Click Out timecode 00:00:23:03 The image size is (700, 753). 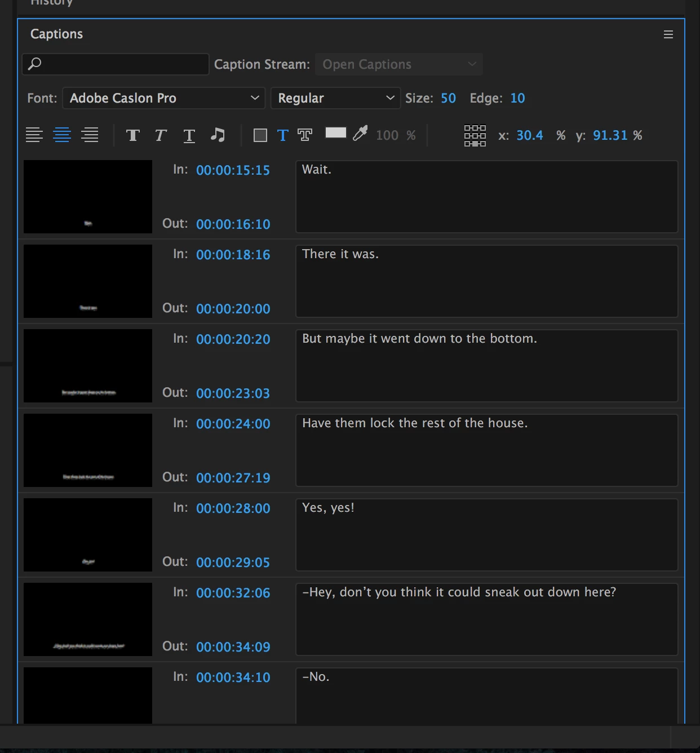[233, 393]
